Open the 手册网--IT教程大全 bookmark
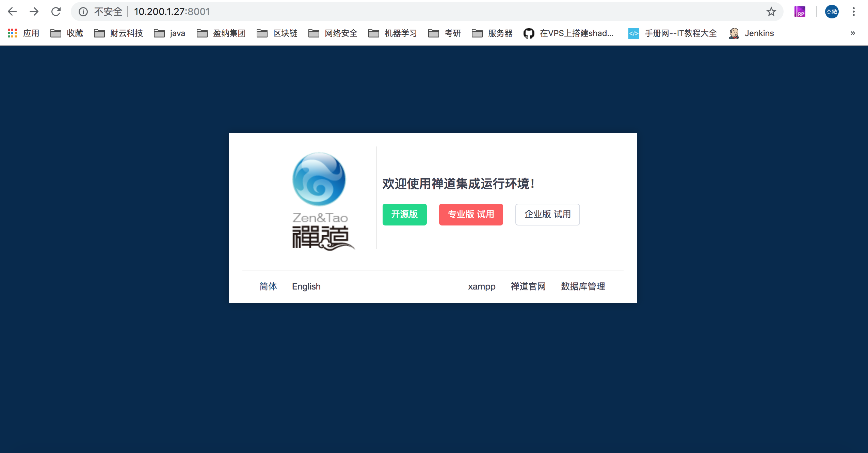The height and width of the screenshot is (453, 868). (673, 33)
